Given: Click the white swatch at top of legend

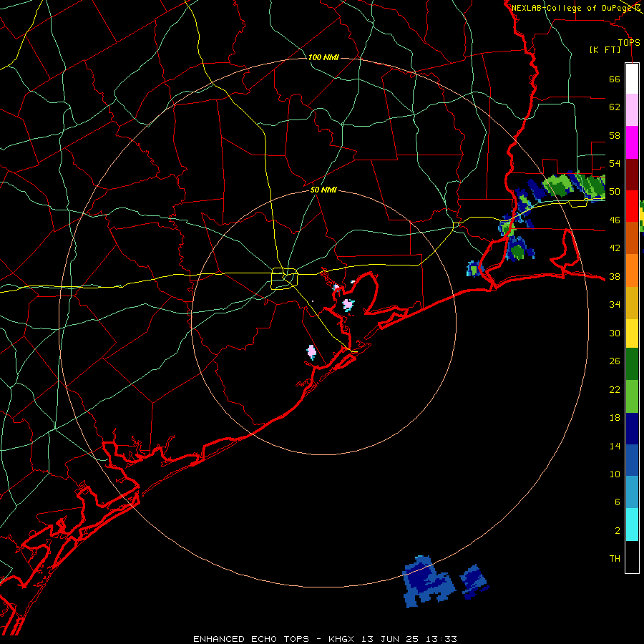Looking at the screenshot, I should point(632,79).
